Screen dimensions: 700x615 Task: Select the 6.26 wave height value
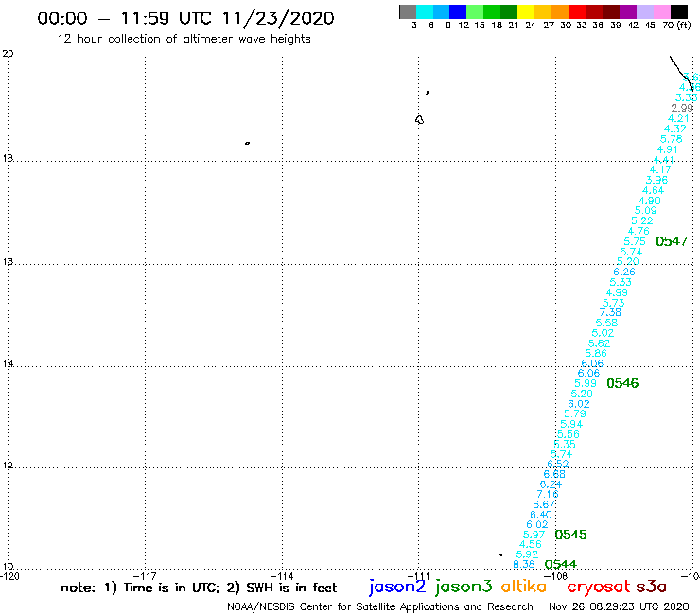click(624, 272)
